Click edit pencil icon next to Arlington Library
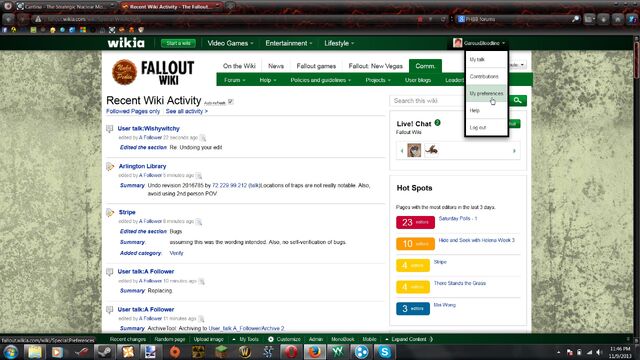Image resolution: width=640 pixels, height=360 pixels. click(110, 167)
